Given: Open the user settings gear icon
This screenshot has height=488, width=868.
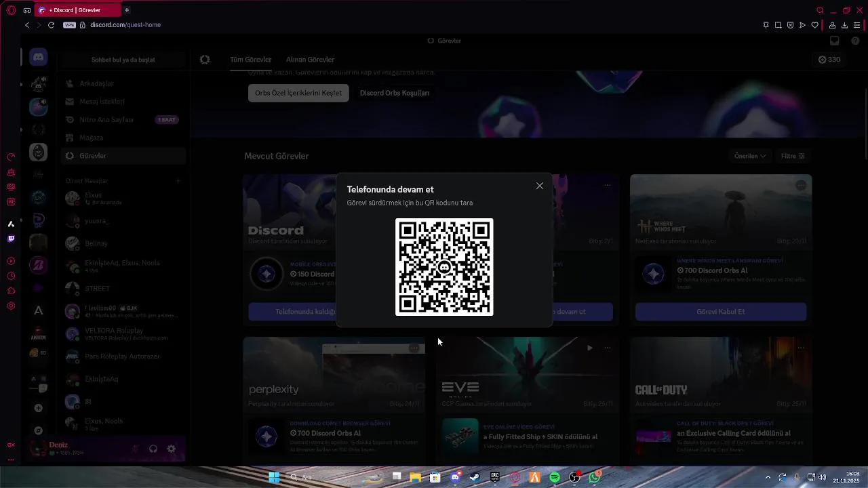Looking at the screenshot, I should 172,449.
